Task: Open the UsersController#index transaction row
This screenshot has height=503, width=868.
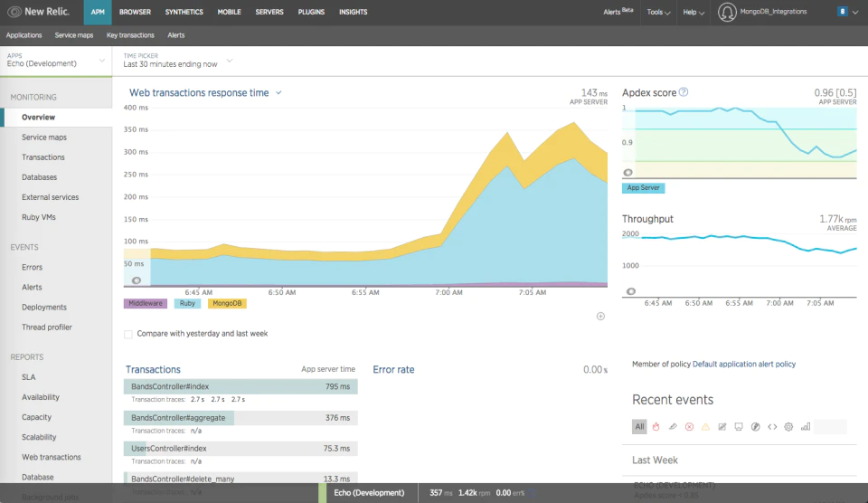Action: pos(241,449)
